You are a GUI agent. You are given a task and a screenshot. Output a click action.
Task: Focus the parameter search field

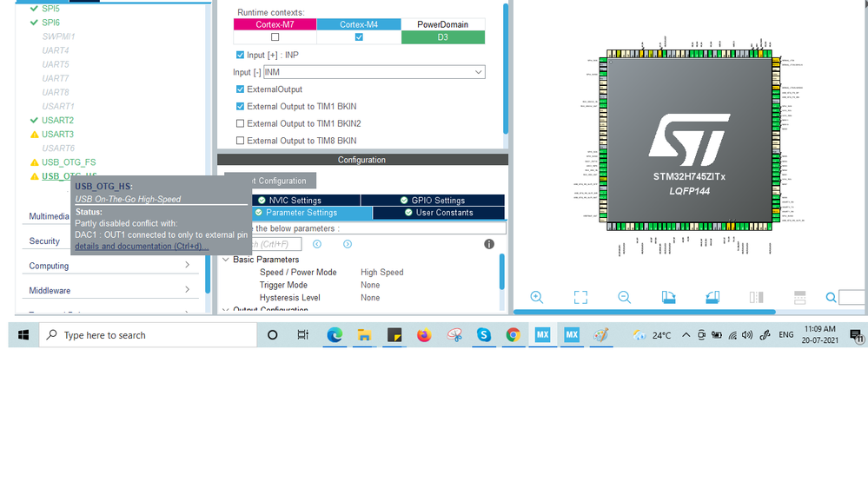coord(275,244)
